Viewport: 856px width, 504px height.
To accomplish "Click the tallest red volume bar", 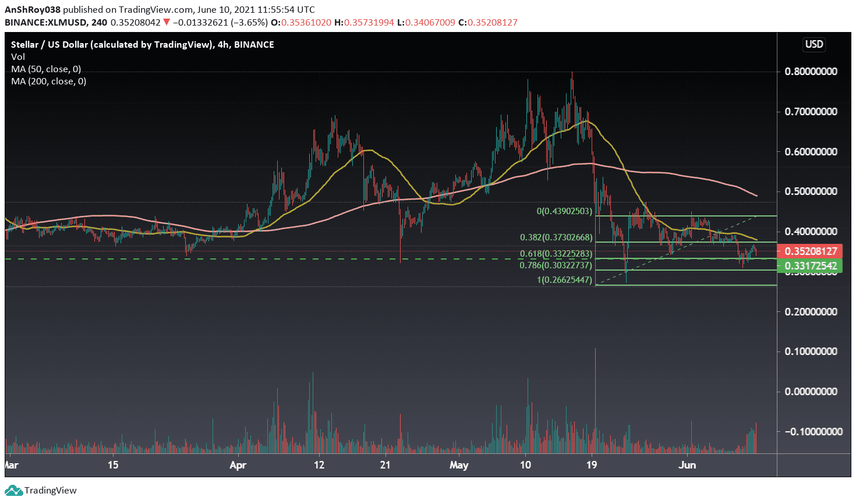I will coord(596,402).
